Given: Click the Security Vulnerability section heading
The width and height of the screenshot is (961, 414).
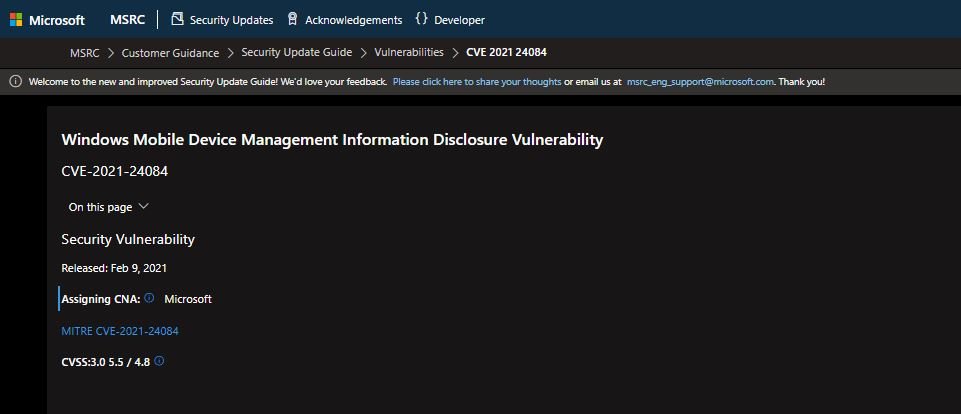Looking at the screenshot, I should [x=128, y=239].
